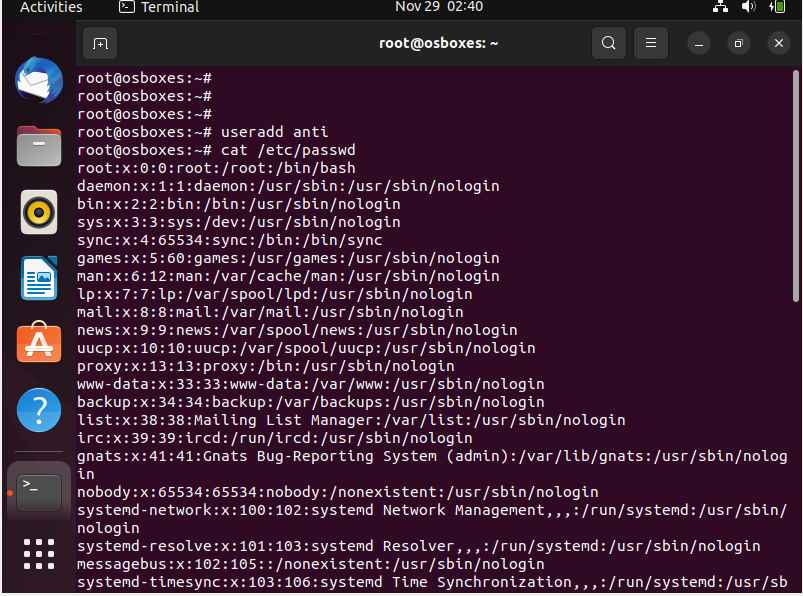The image size is (803, 596).
Task: Open the Terminal app menu in top bar
Action: (x=159, y=7)
